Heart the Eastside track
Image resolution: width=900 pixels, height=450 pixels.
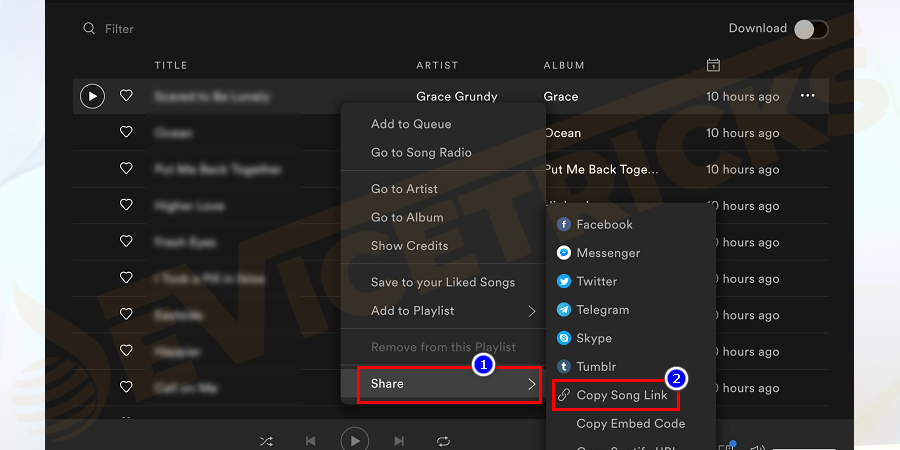point(126,314)
